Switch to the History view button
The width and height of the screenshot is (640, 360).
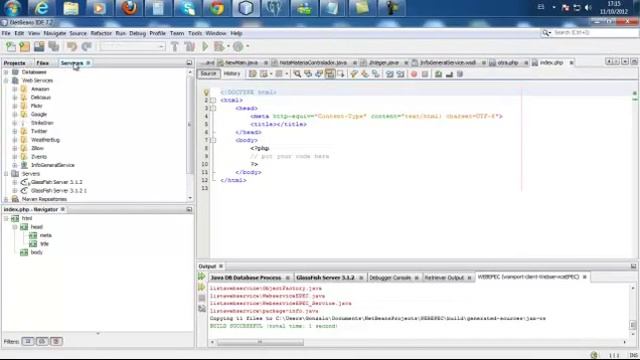click(232, 74)
